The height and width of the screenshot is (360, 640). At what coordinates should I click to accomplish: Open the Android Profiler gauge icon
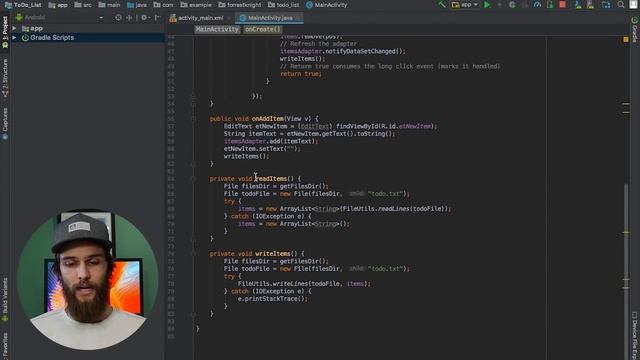click(538, 4)
